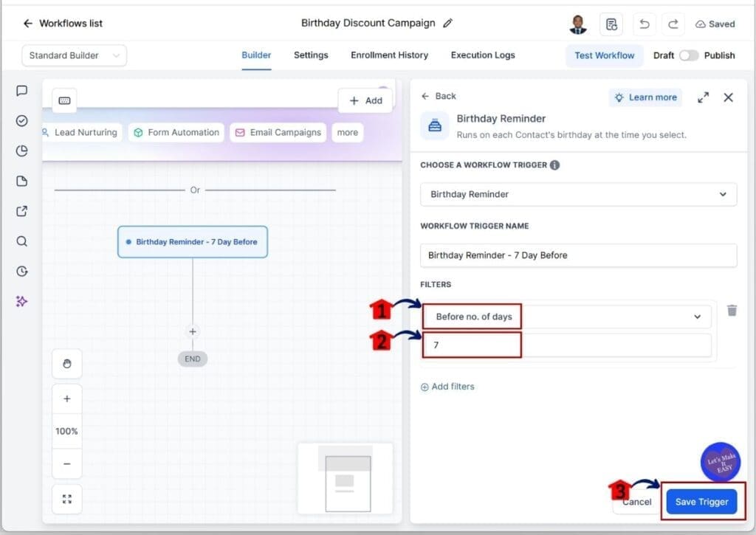Click the Saved cloud status

click(x=715, y=24)
